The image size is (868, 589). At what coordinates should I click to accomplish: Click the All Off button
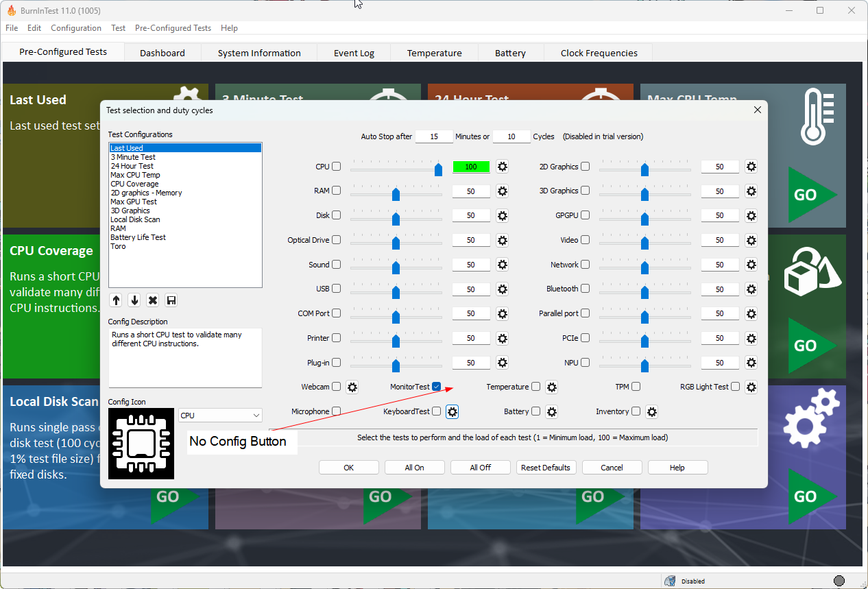(x=480, y=468)
